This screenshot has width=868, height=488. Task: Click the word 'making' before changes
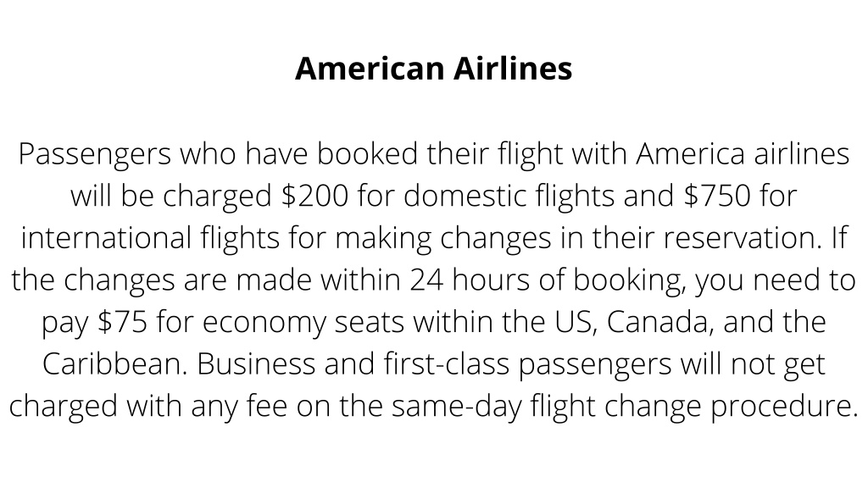(x=383, y=238)
